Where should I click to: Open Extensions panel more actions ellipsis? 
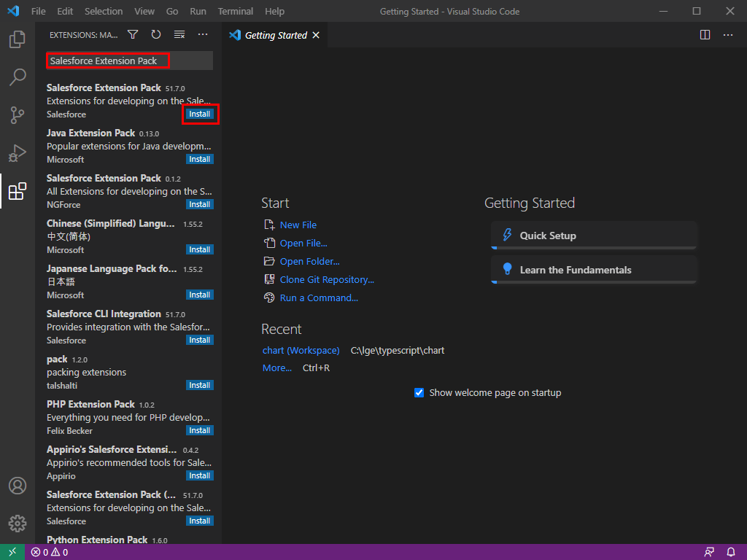coord(203,35)
